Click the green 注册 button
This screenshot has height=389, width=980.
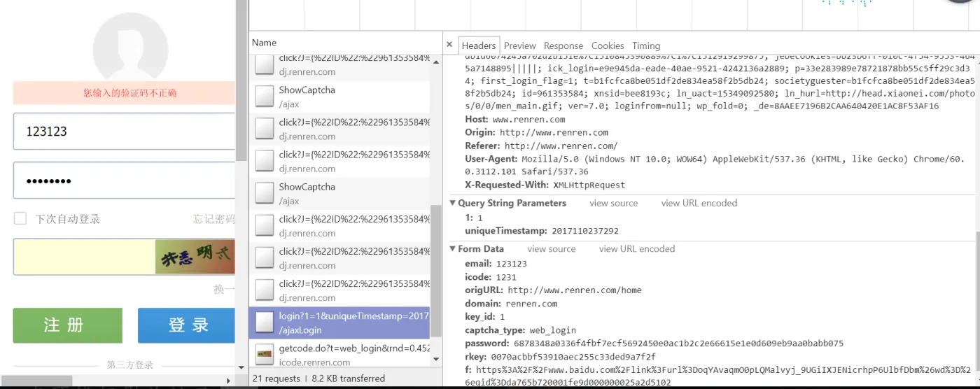pyautogui.click(x=67, y=325)
